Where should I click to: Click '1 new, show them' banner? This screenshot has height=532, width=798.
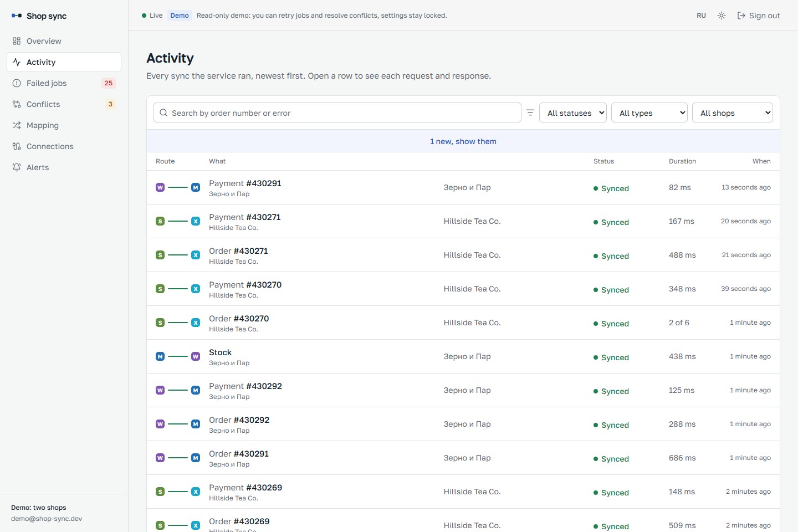tap(463, 141)
